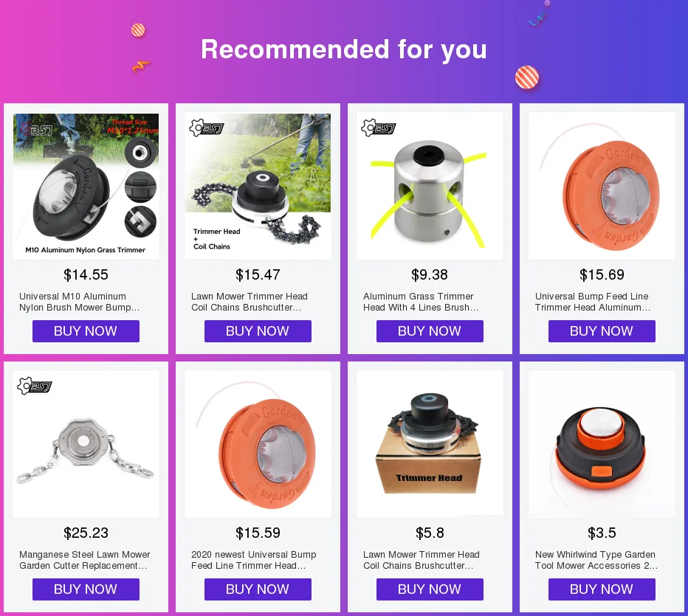
Task: Click BUY NOW for the $3.5 Whirlwind accessory
Action: click(602, 589)
